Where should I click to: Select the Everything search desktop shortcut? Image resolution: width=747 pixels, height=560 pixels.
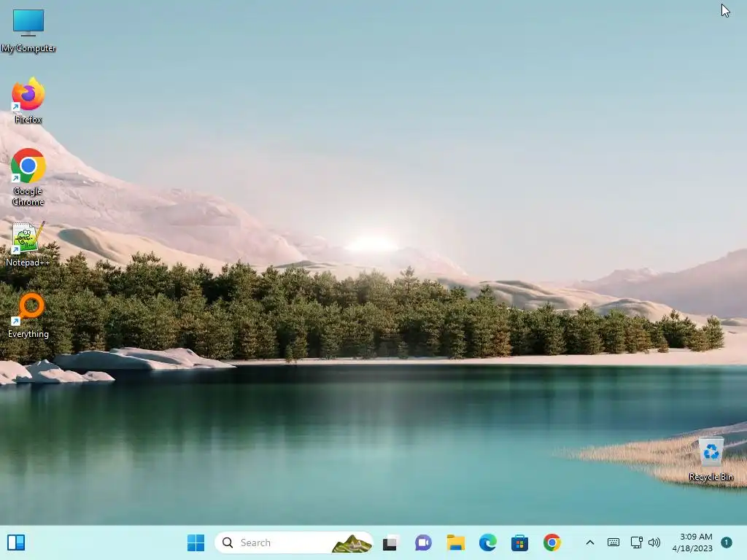[28, 315]
